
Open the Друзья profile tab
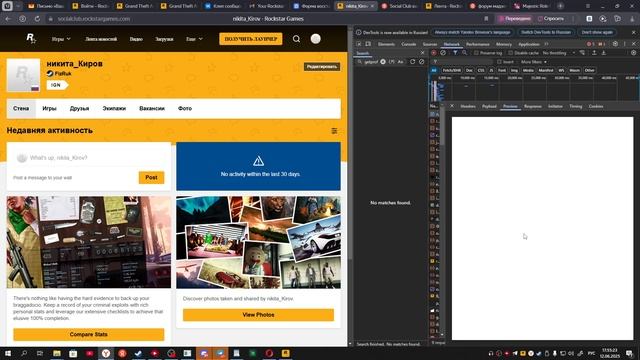pos(79,109)
